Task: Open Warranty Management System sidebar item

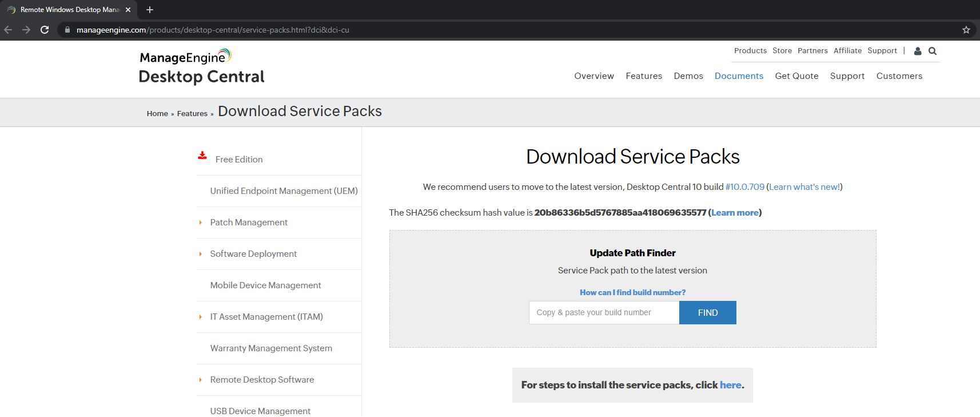Action: (x=271, y=348)
